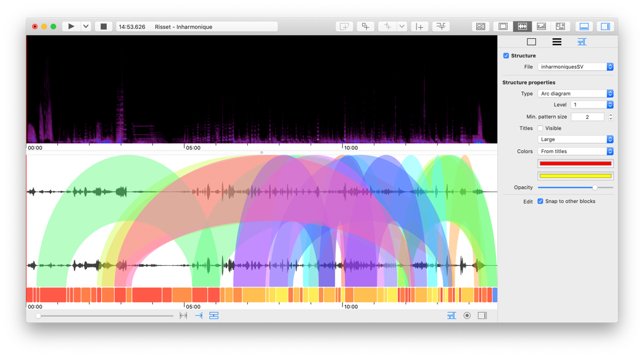Open the dropdown arrow beside the dimmed plus icon
Screen dimensions: 644x357
[402, 27]
